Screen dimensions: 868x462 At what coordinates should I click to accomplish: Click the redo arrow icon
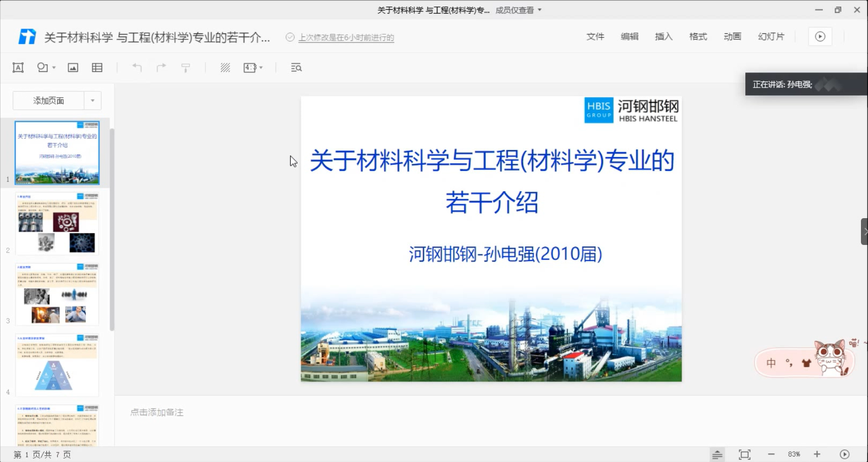[x=161, y=68]
